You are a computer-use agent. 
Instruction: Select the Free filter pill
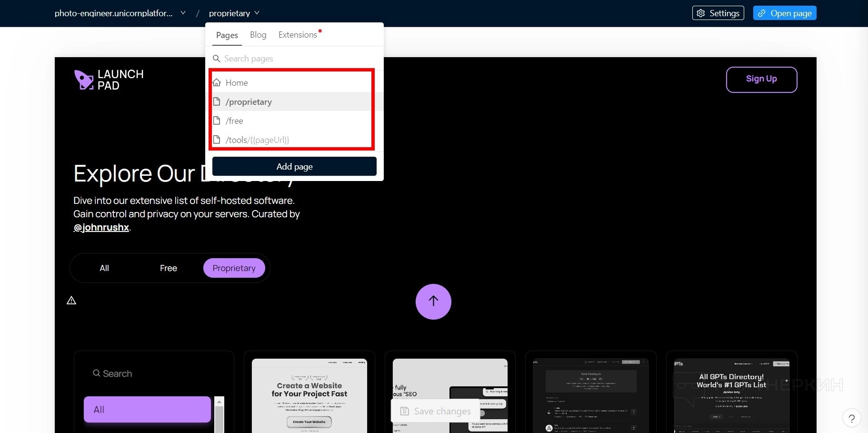(169, 268)
